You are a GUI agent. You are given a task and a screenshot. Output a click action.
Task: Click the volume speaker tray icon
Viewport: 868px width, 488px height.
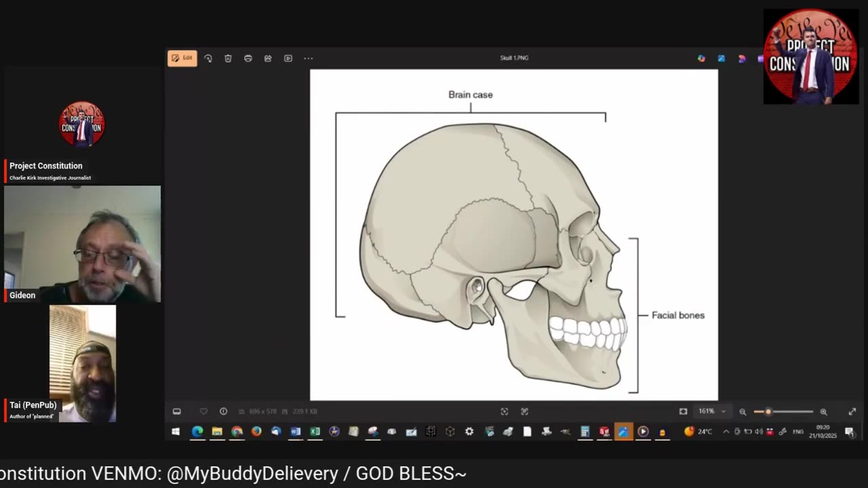tap(759, 432)
